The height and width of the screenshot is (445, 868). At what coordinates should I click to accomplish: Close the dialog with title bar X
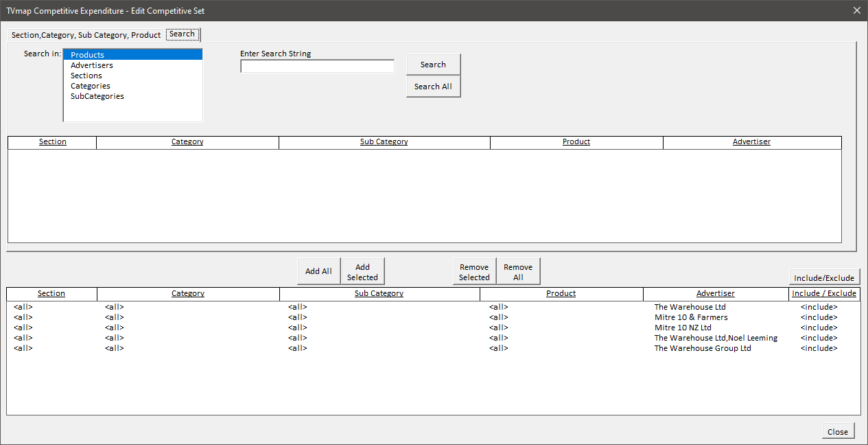tap(856, 10)
